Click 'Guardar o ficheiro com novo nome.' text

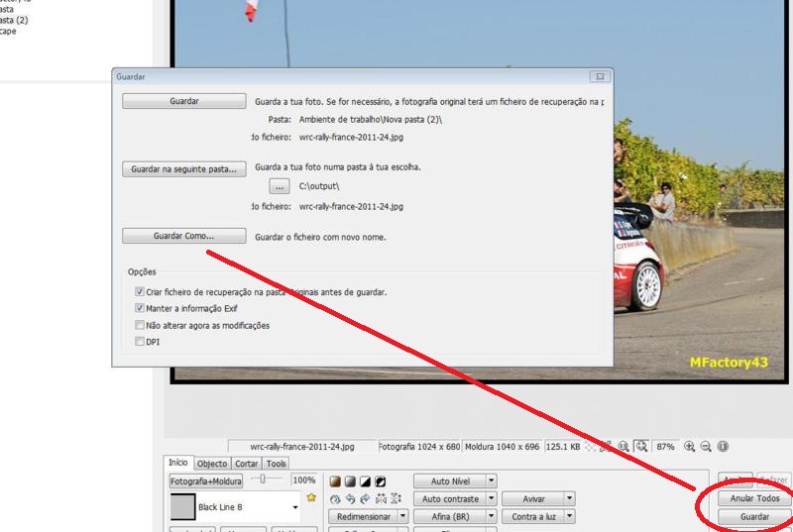point(320,237)
